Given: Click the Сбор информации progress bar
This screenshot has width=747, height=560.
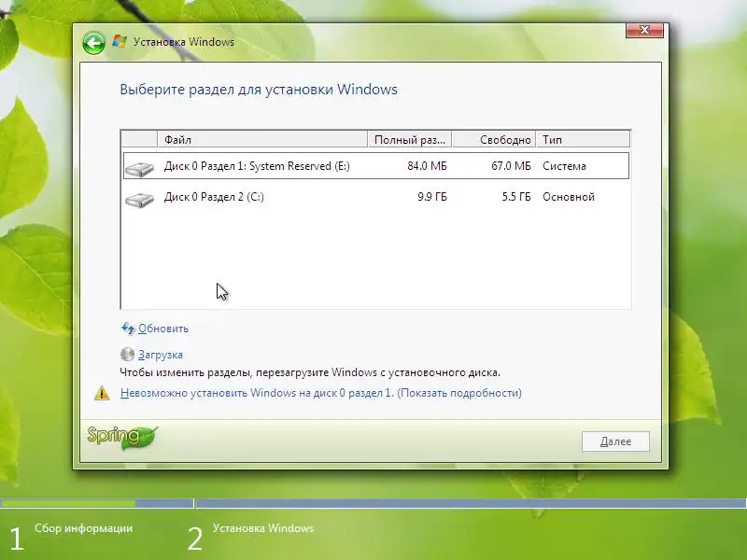Looking at the screenshot, I should (97, 503).
